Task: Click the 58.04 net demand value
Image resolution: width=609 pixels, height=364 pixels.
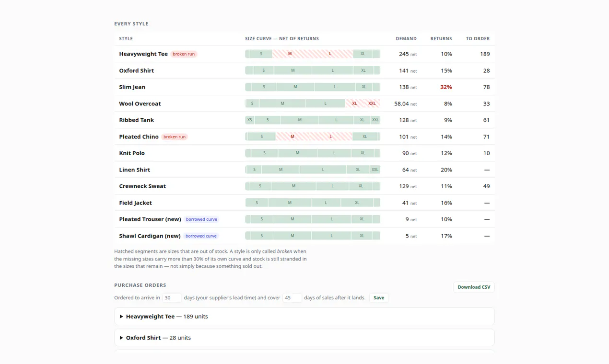Action: (405, 104)
